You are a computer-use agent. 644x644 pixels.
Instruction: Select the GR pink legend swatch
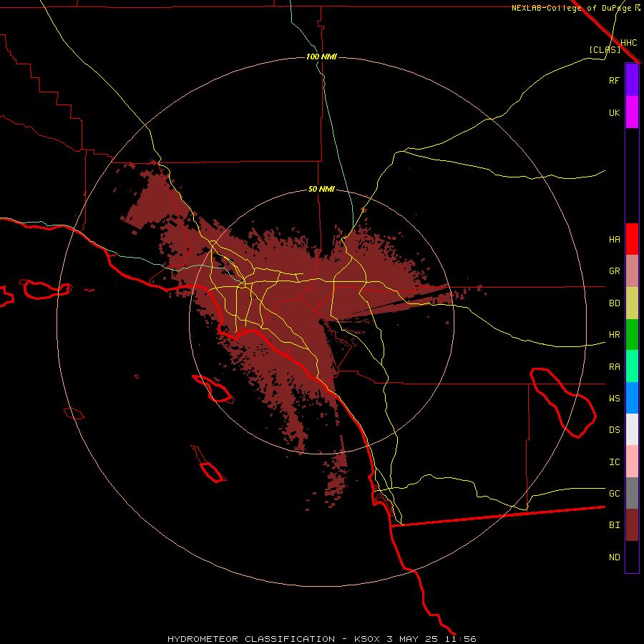click(632, 270)
